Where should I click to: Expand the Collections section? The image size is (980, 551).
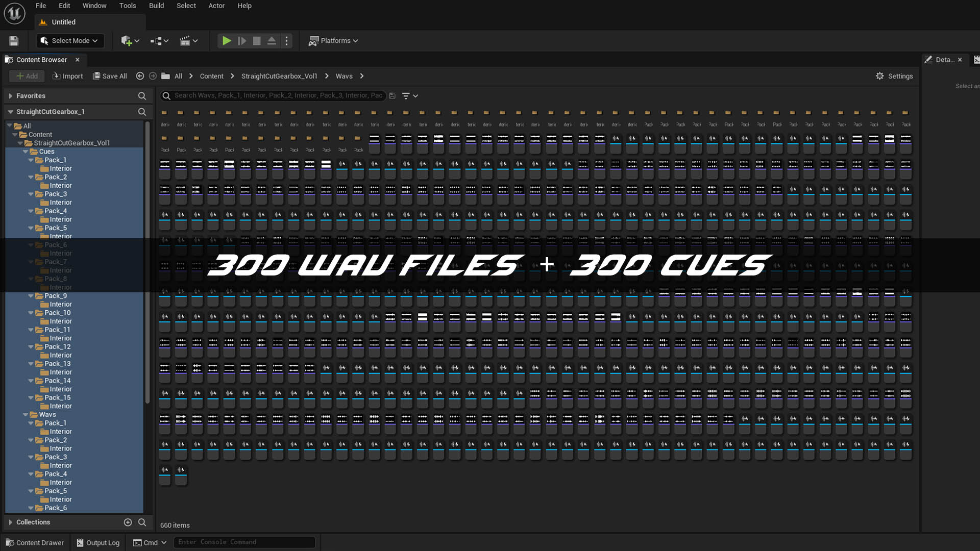(x=10, y=522)
